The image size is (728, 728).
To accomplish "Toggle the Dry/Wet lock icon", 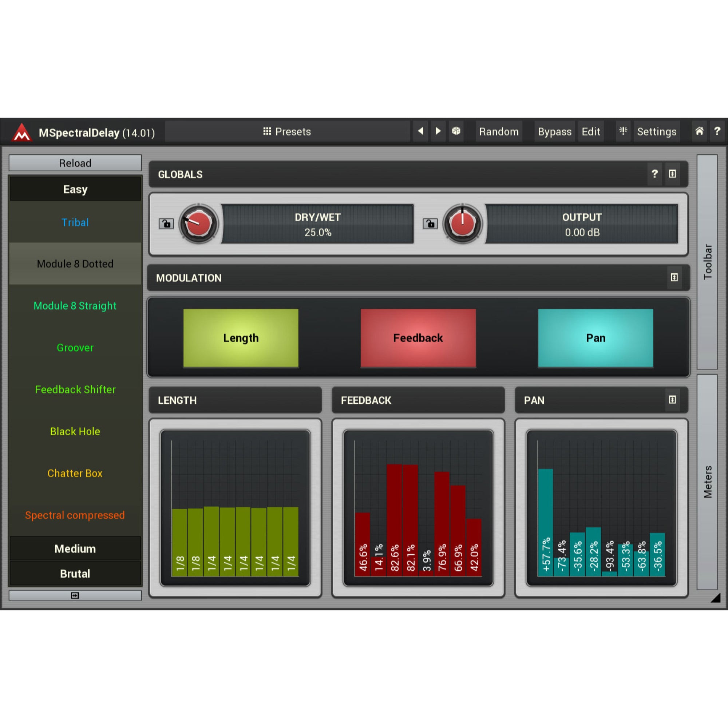I will (166, 223).
